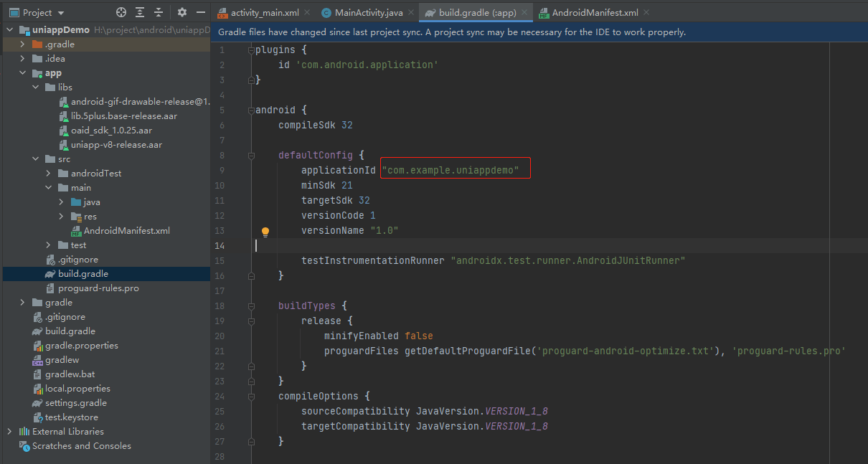
Task: Open the Project view dropdown
Action: tap(37, 12)
